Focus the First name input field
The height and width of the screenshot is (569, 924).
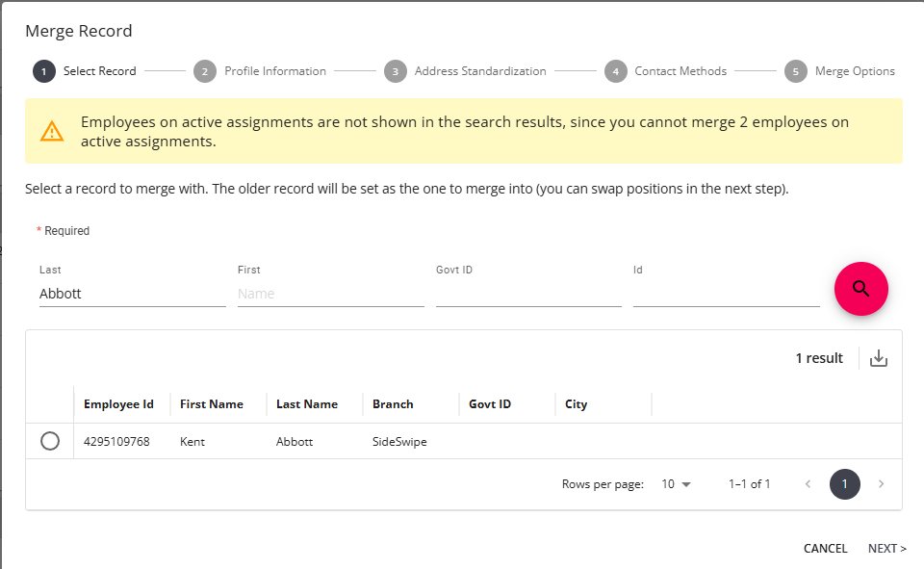coord(330,294)
